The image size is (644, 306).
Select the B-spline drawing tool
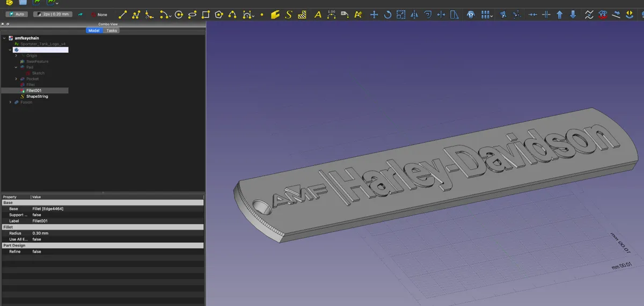coord(232,15)
